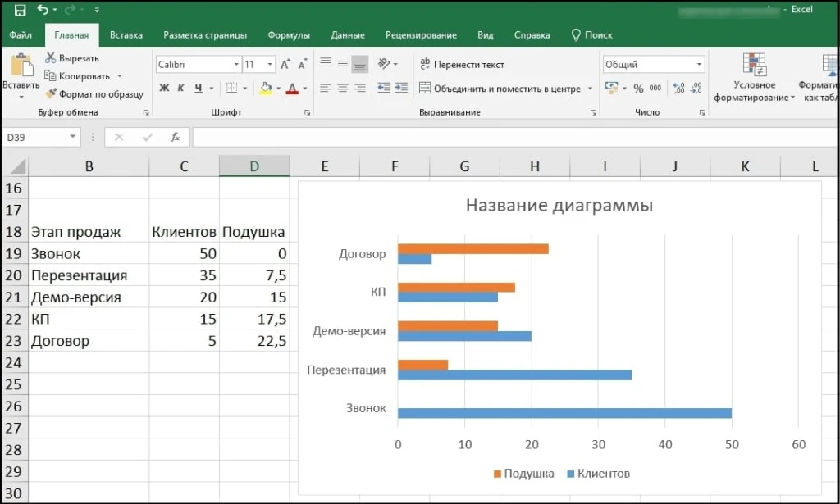Toggle bold (Ж) formatting
Image resolution: width=840 pixels, height=504 pixels.
click(164, 89)
